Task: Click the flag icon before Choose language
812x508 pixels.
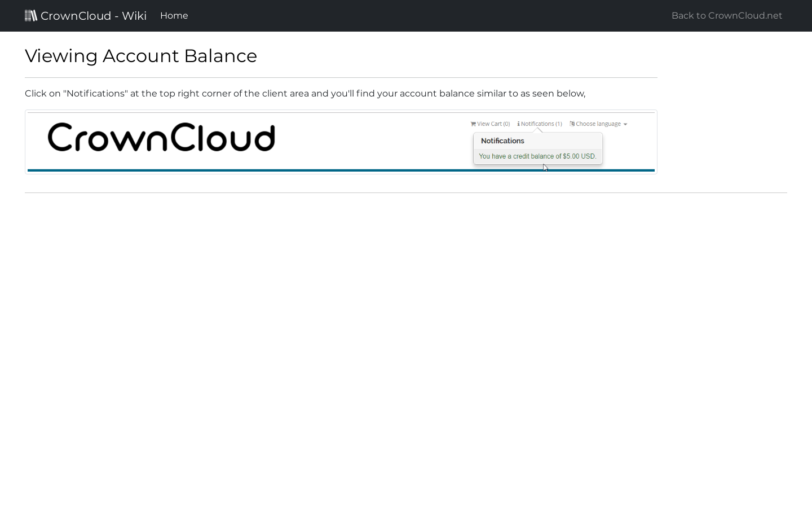Action: point(571,124)
